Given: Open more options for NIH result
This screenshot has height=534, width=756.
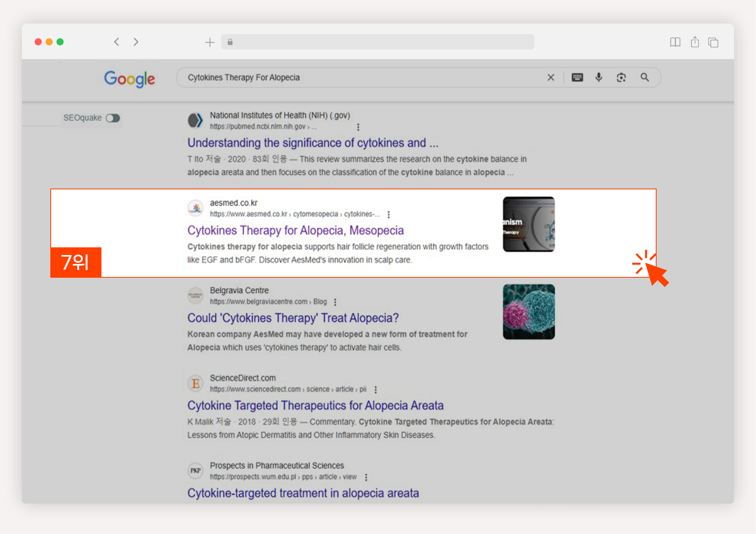Looking at the screenshot, I should (x=358, y=127).
